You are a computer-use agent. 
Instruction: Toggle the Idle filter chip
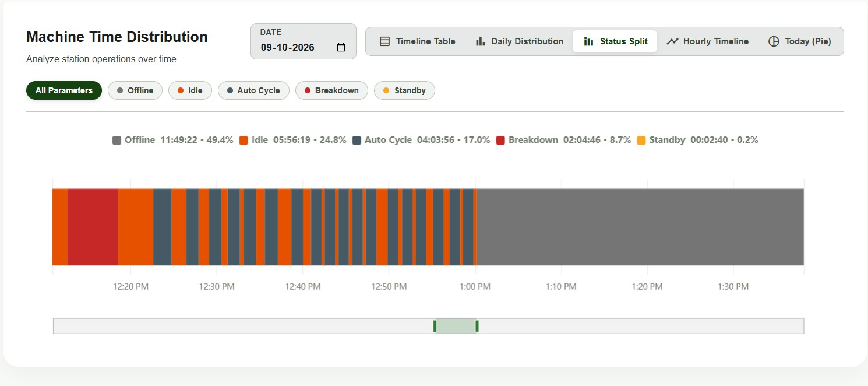pos(190,90)
